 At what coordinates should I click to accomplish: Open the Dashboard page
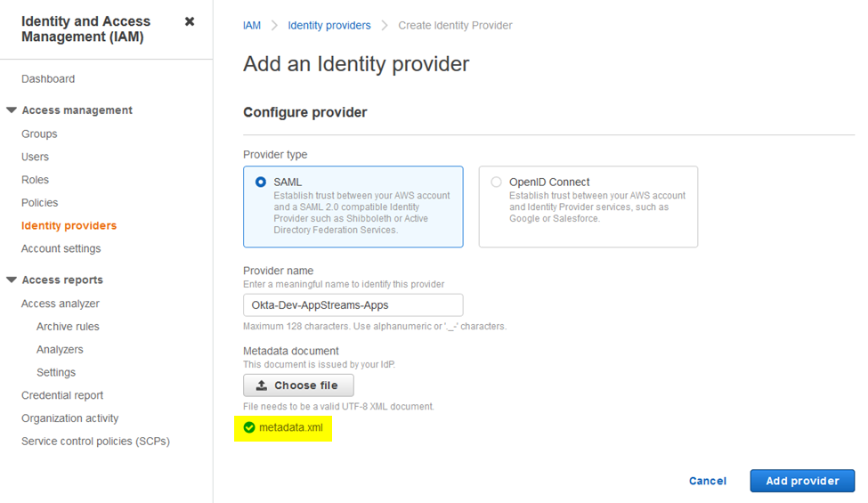[x=48, y=79]
